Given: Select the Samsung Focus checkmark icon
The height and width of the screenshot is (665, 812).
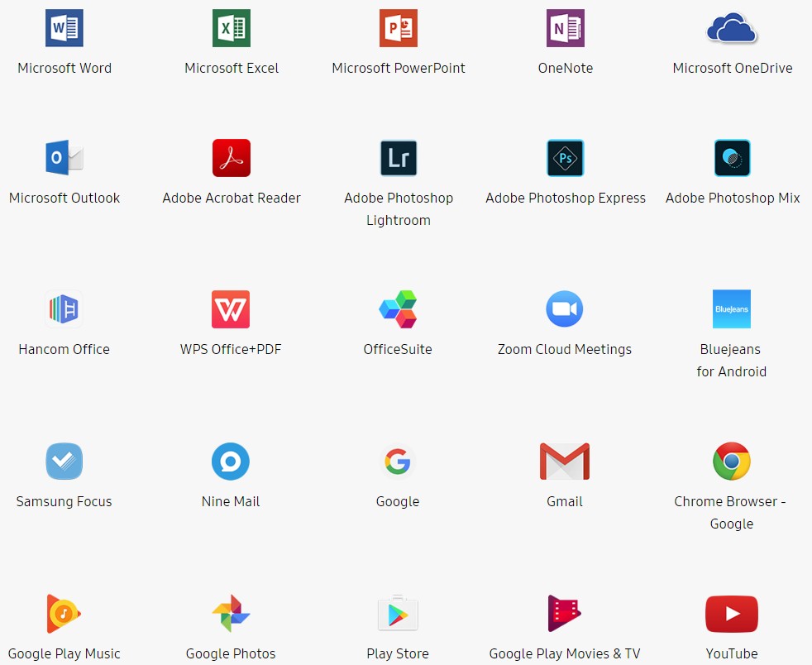Looking at the screenshot, I should [x=64, y=461].
